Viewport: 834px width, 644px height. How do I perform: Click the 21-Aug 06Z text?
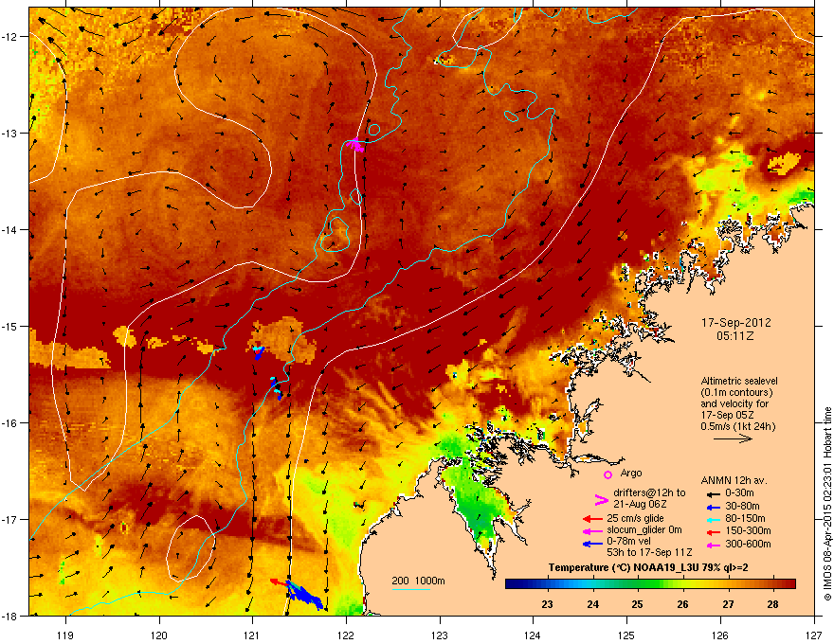640,504
